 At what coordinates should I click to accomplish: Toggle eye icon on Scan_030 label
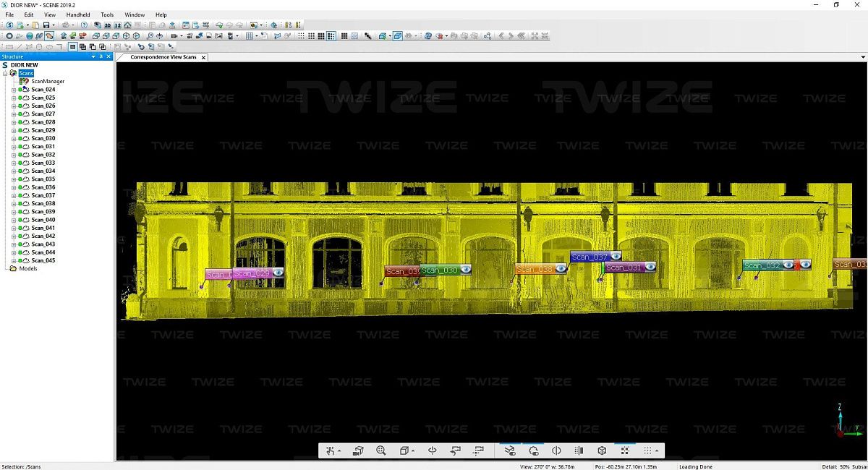(x=466, y=269)
